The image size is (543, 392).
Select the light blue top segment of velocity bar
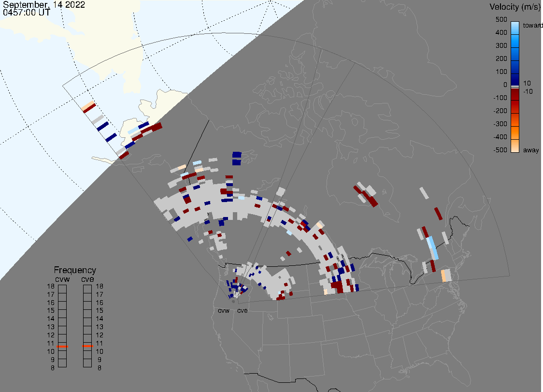click(515, 28)
